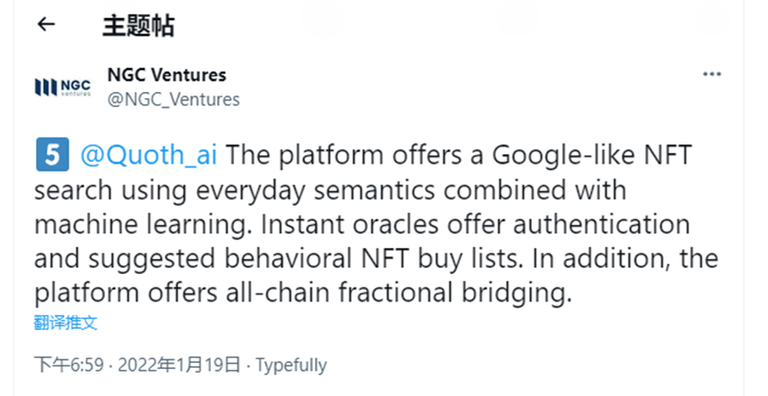Open the tweet timestamp 下午6:59
Viewport: 768px width, 396px height.
point(69,365)
